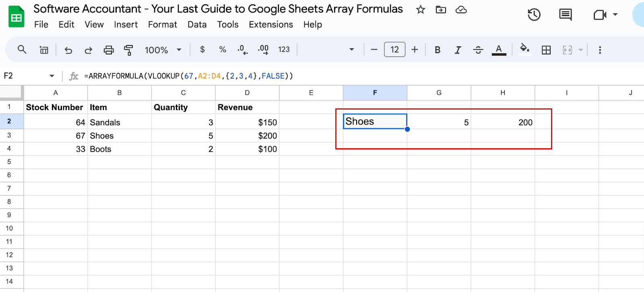Open comments panel icon
The image size is (644, 292).
point(566,15)
